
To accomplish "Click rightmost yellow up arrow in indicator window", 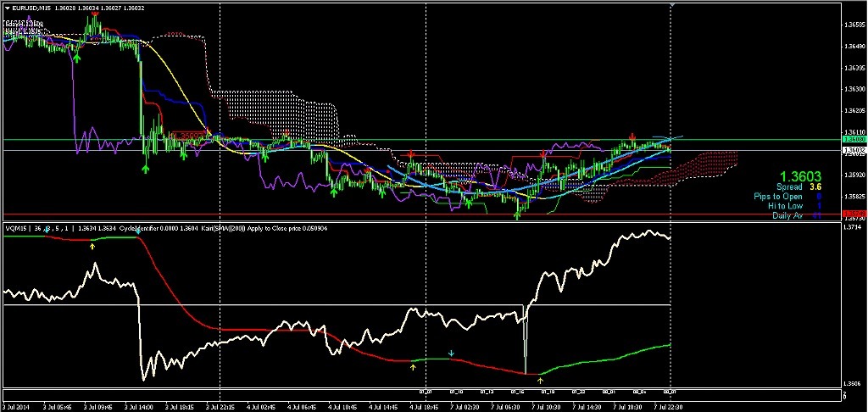I will 540,382.
